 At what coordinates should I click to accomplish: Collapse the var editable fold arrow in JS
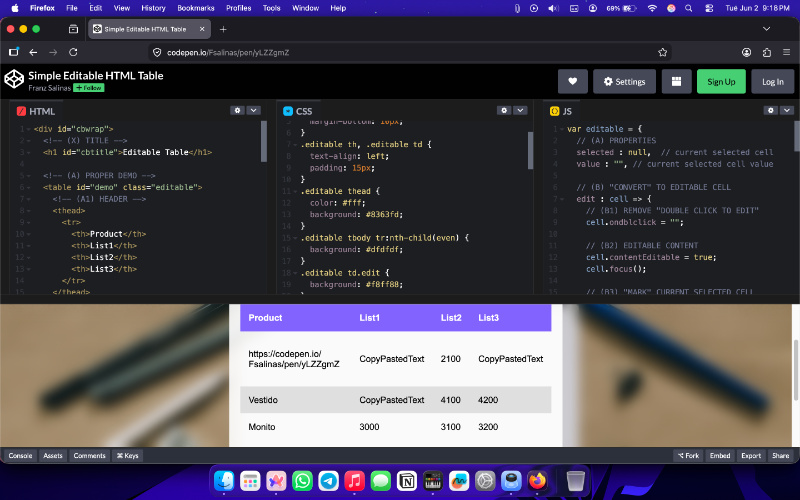point(561,129)
